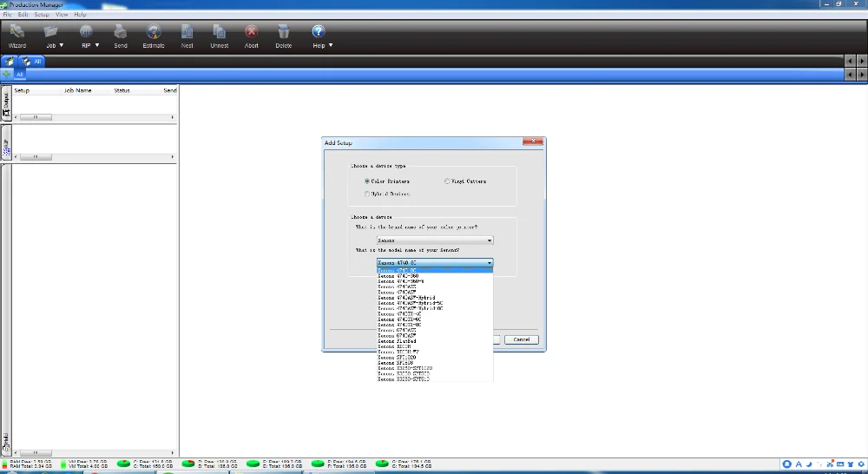Click the green plus add-setup icon
This screenshot has width=868, height=474.
pos(7,74)
